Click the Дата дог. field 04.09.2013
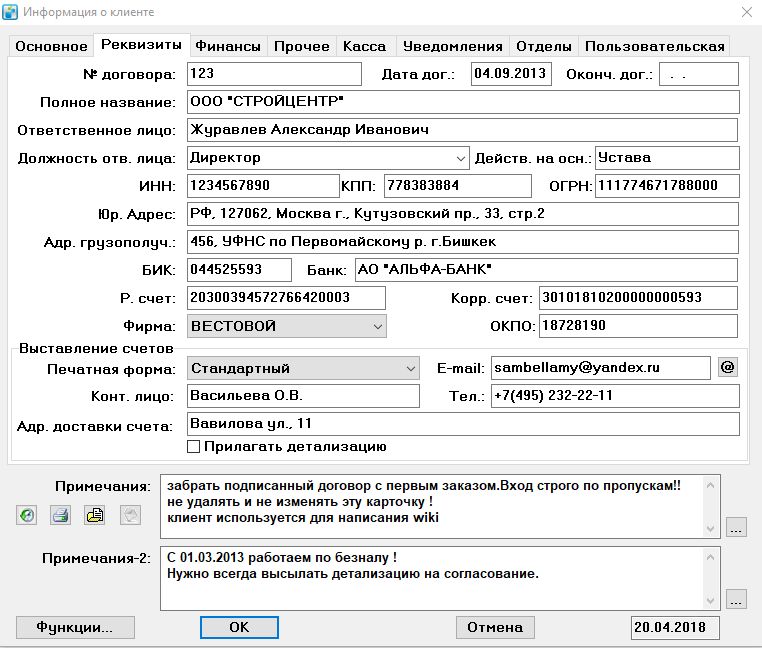Screen dimensions: 762x648 pos(511,74)
